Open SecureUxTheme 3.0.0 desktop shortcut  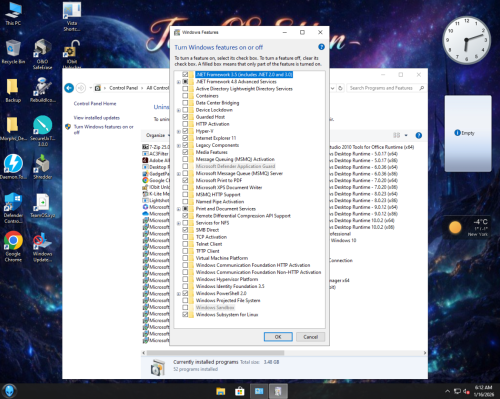tap(42, 130)
